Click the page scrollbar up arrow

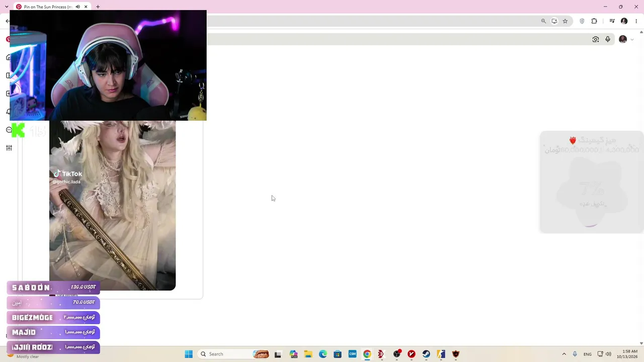click(641, 32)
